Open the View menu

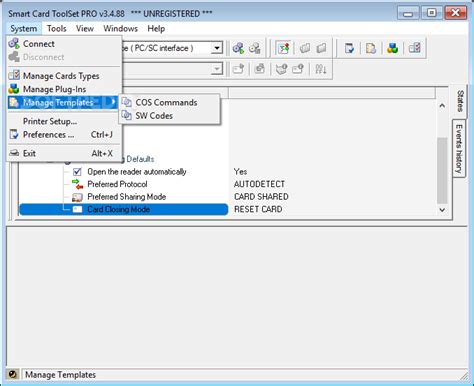pos(85,29)
